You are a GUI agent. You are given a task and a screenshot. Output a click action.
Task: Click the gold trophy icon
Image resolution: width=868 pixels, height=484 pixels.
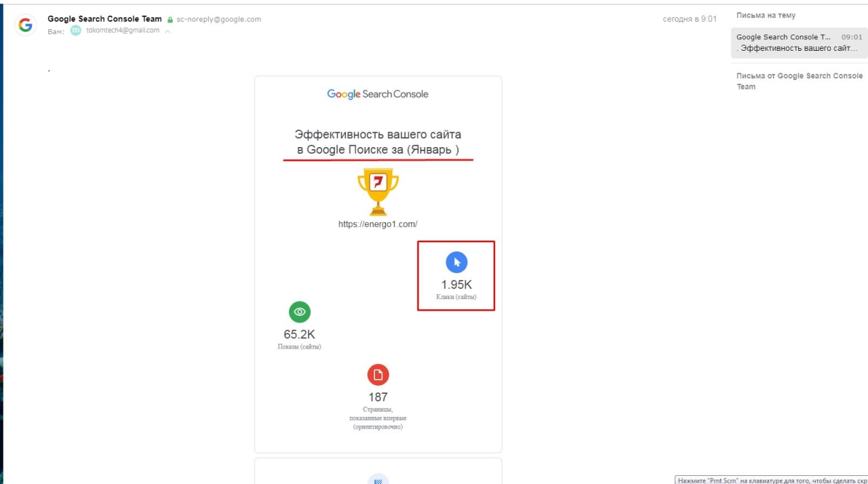point(378,193)
